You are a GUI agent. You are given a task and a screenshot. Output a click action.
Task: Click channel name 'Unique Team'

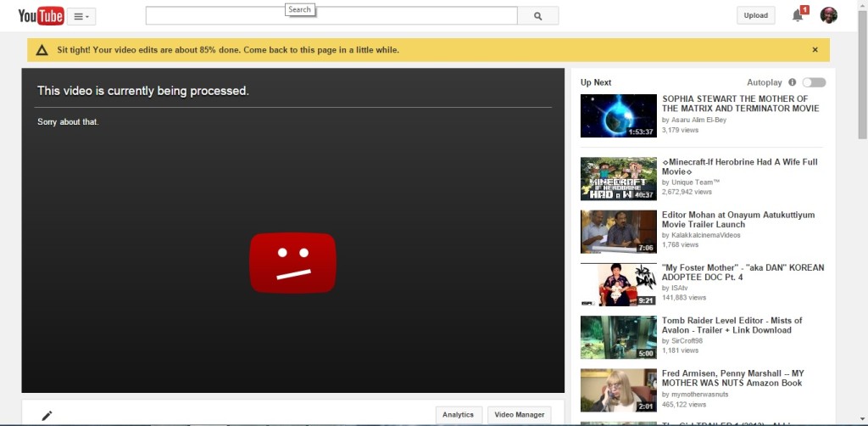pos(696,182)
